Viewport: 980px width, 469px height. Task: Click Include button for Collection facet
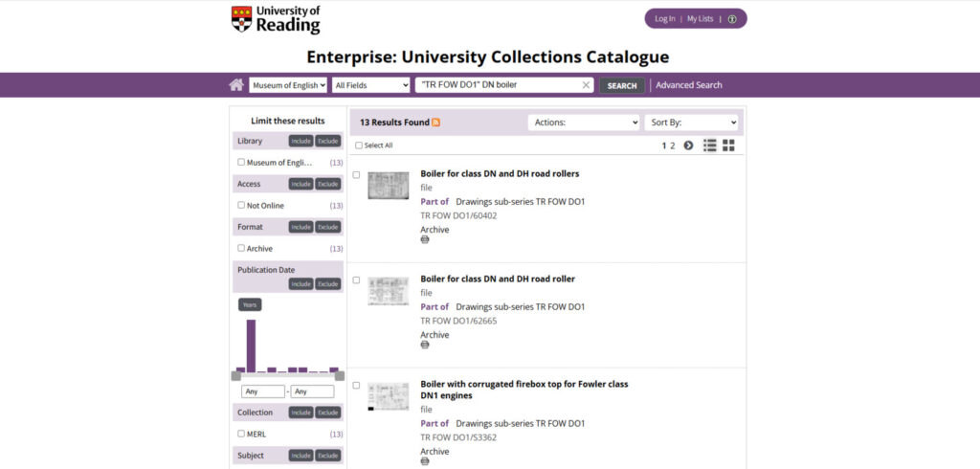click(301, 413)
